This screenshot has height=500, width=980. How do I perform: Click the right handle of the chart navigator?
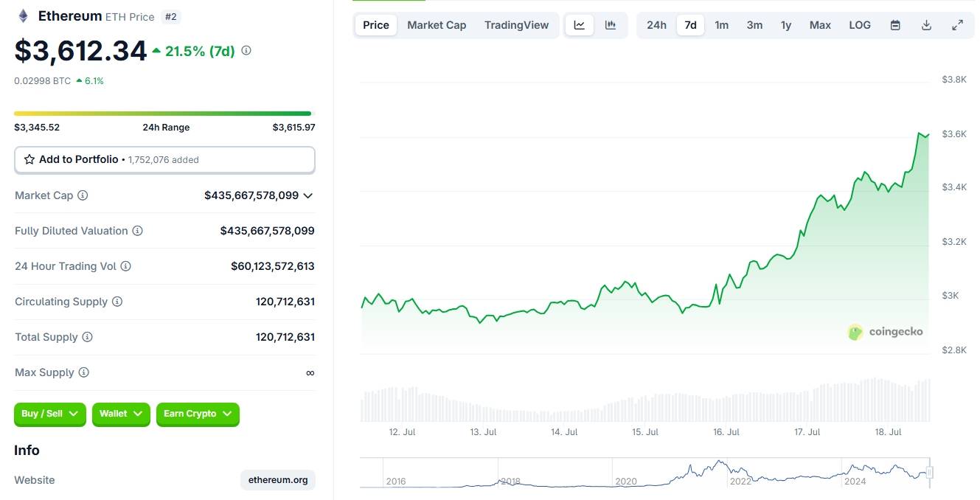point(930,473)
